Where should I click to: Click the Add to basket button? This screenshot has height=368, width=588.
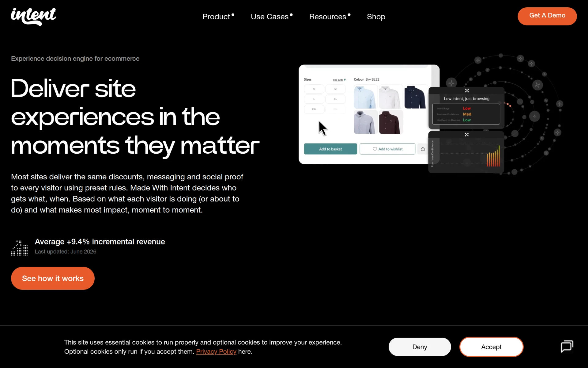click(x=330, y=149)
